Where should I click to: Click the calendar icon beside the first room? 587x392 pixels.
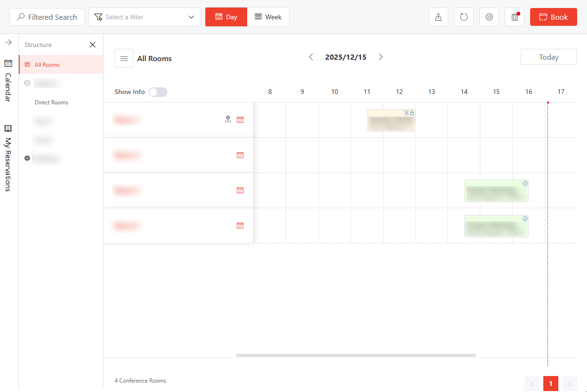coord(240,119)
